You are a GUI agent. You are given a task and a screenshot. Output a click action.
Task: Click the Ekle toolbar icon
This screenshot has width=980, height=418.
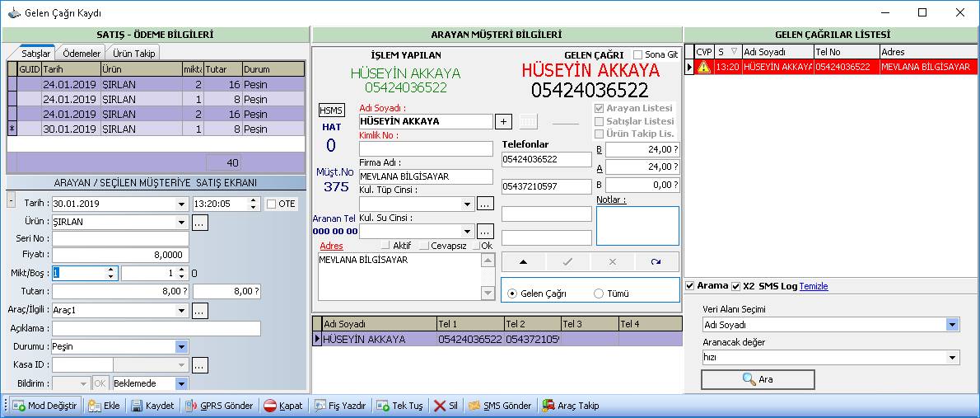95,406
